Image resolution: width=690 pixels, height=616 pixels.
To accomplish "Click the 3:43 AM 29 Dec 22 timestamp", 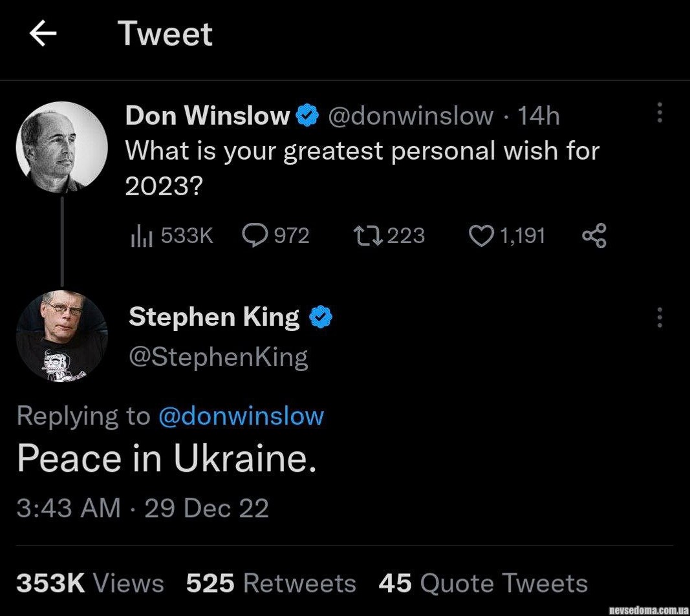I will [142, 508].
